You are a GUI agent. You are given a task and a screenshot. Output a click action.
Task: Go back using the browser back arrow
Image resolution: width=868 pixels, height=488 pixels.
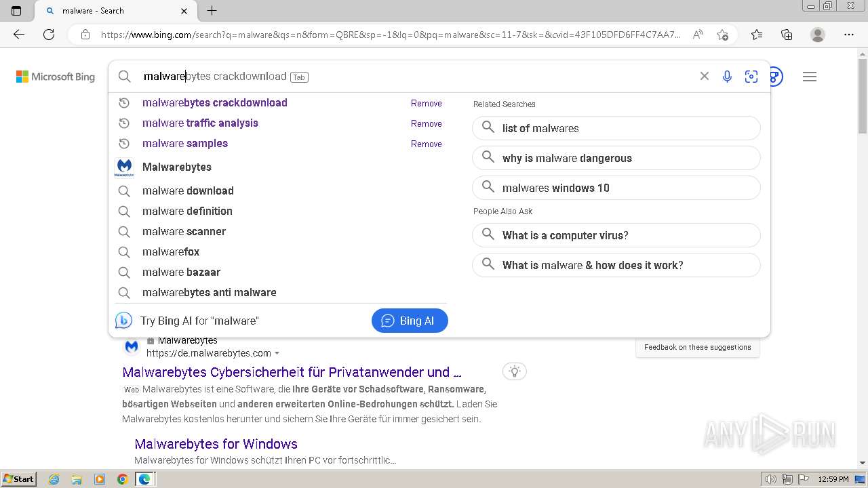(19, 35)
